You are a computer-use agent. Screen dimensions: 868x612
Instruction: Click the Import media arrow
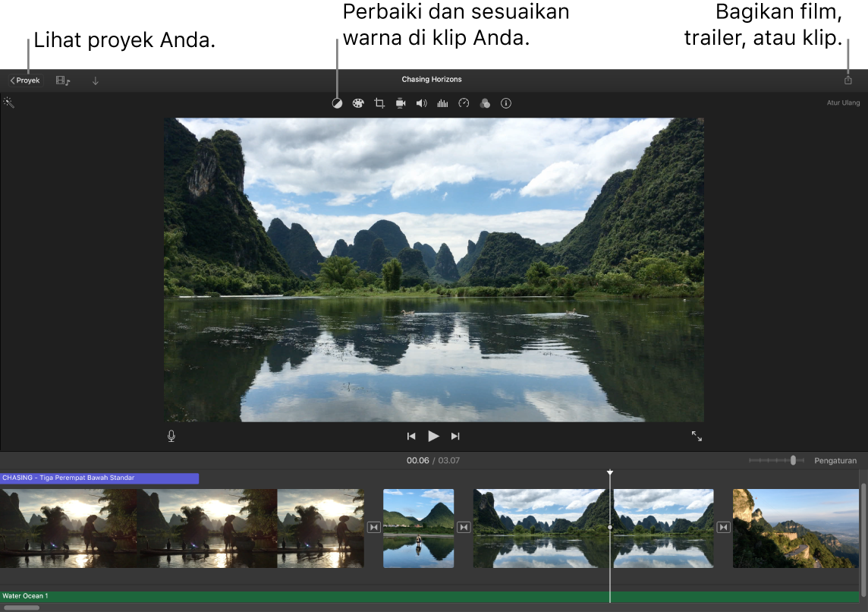[x=95, y=80]
